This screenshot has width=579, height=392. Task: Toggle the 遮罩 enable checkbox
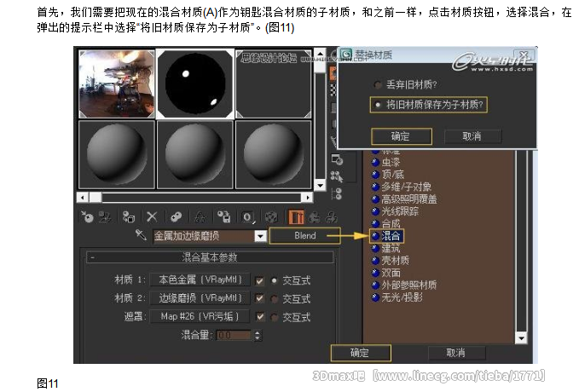pyautogui.click(x=260, y=316)
